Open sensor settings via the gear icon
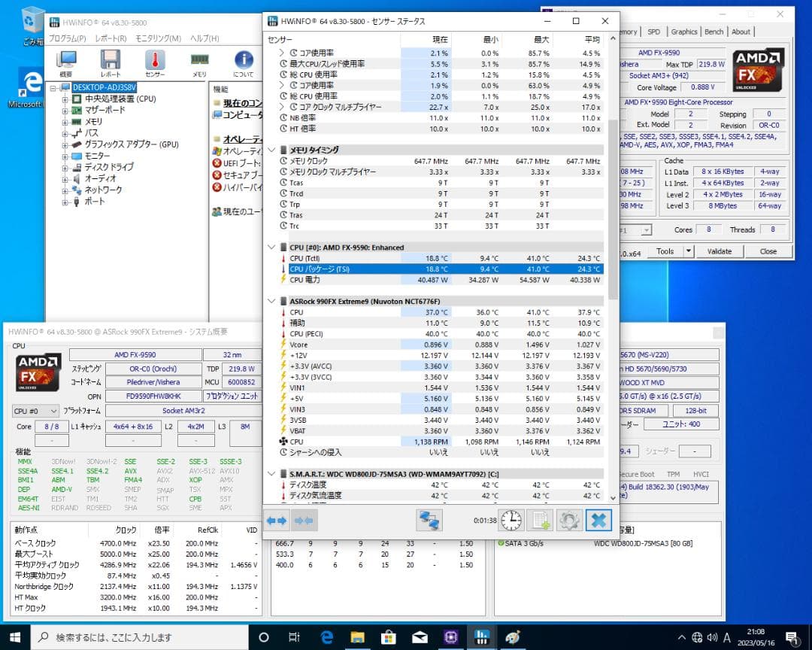812x650 pixels. tap(569, 520)
